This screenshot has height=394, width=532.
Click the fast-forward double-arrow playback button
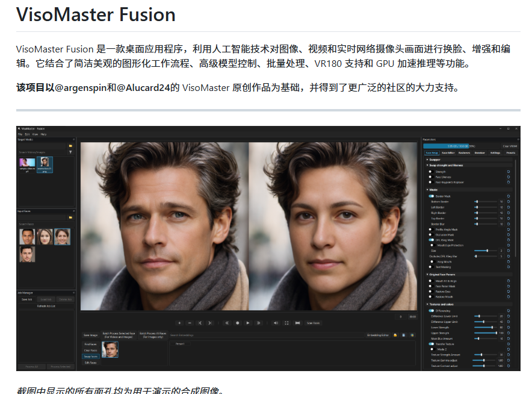pos(259,323)
